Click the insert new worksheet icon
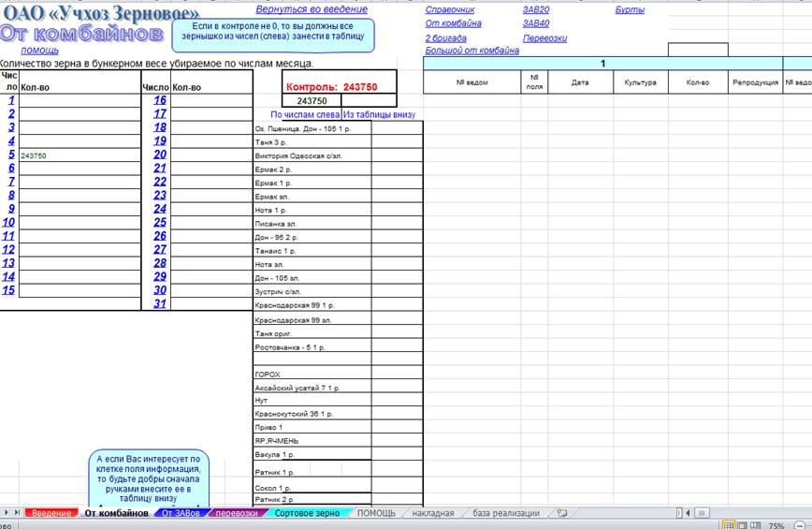The width and height of the screenshot is (812, 529). [562, 512]
